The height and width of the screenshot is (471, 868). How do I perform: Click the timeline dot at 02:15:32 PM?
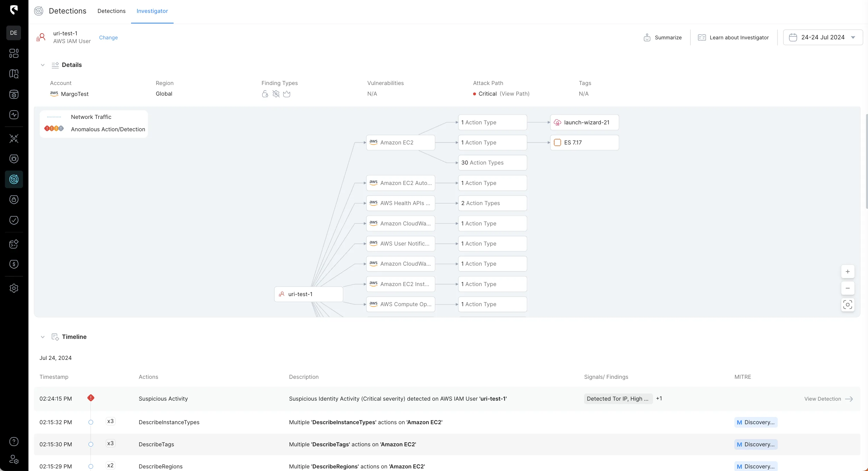click(91, 422)
